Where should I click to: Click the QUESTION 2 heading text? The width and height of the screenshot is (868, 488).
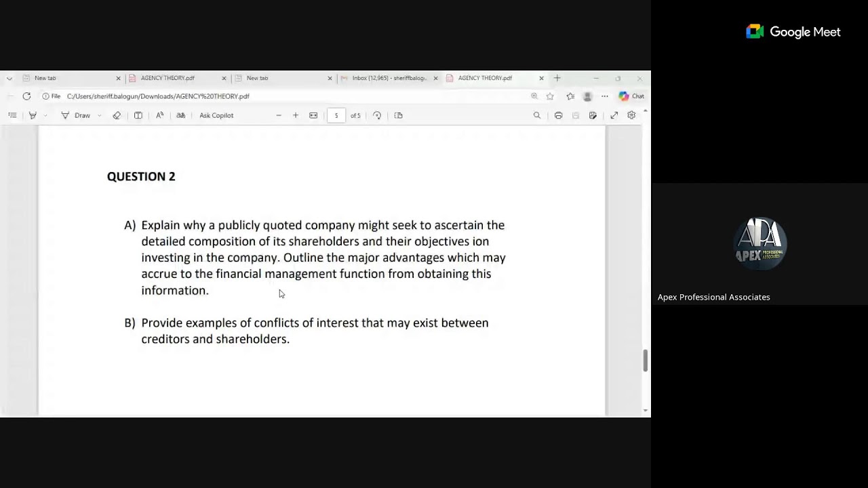[141, 176]
